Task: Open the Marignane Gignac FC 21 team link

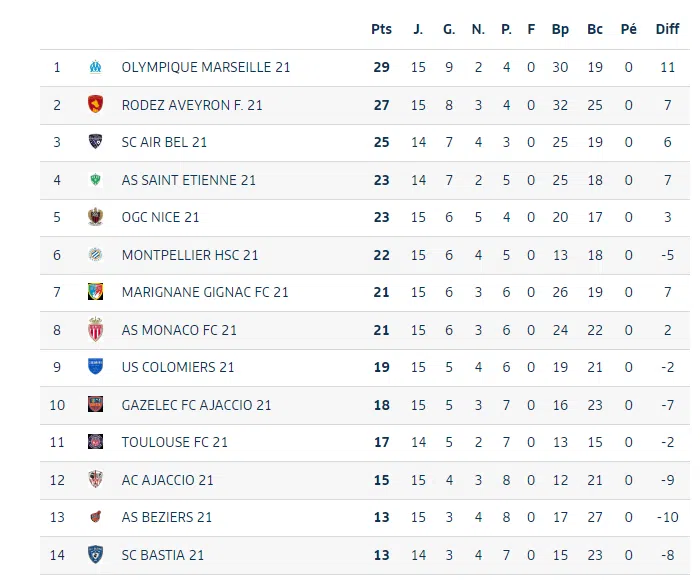Action: point(205,292)
